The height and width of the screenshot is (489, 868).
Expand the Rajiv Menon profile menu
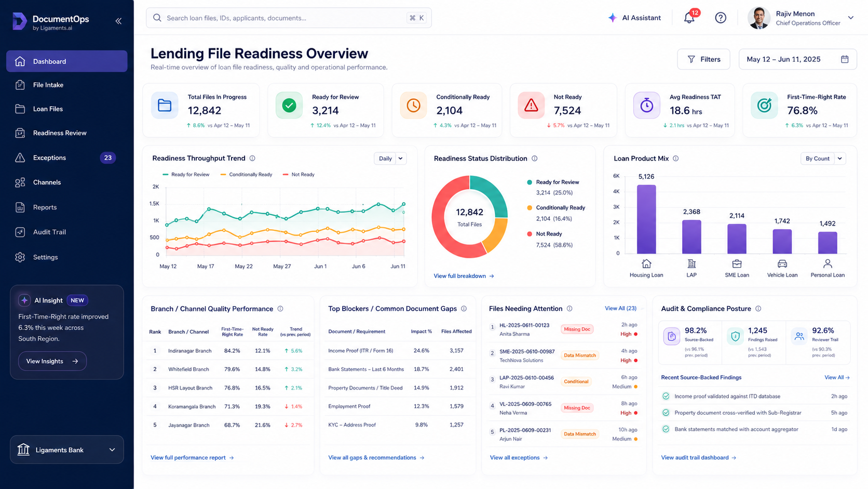851,18
